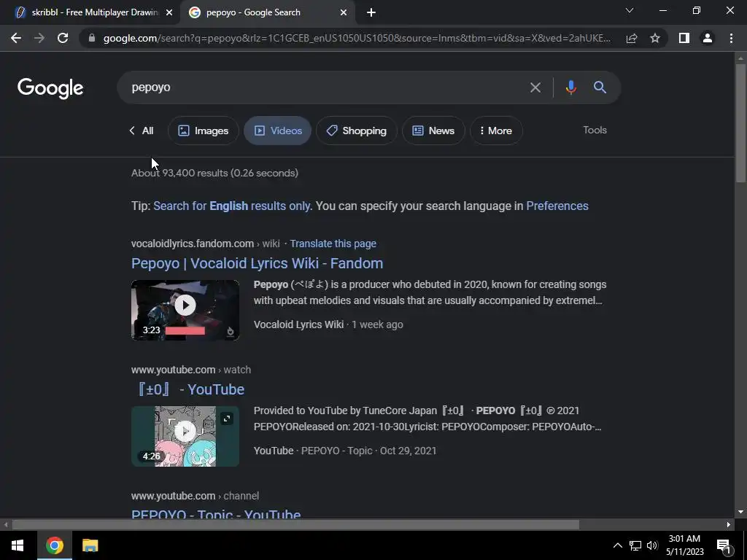Viewport: 747px width, 560px height.
Task: Open the Chrome profile icon
Action: (x=708, y=38)
